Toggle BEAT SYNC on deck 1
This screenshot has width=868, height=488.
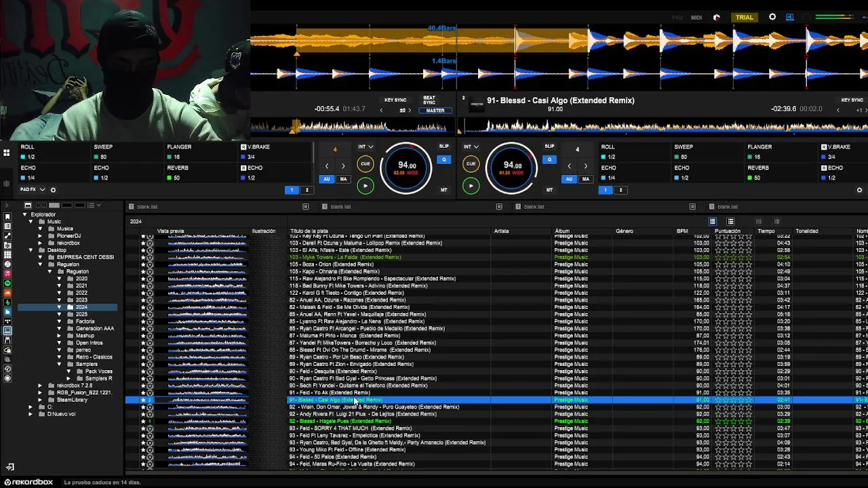(429, 100)
